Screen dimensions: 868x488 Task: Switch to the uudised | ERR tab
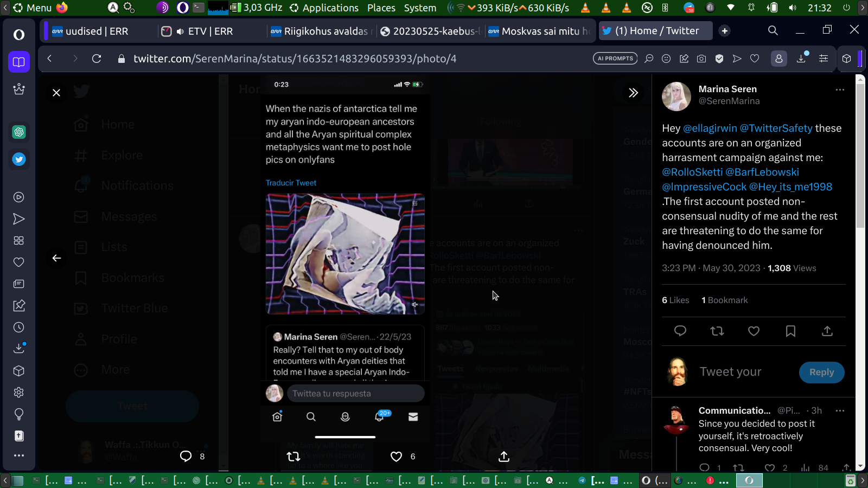pos(97,31)
